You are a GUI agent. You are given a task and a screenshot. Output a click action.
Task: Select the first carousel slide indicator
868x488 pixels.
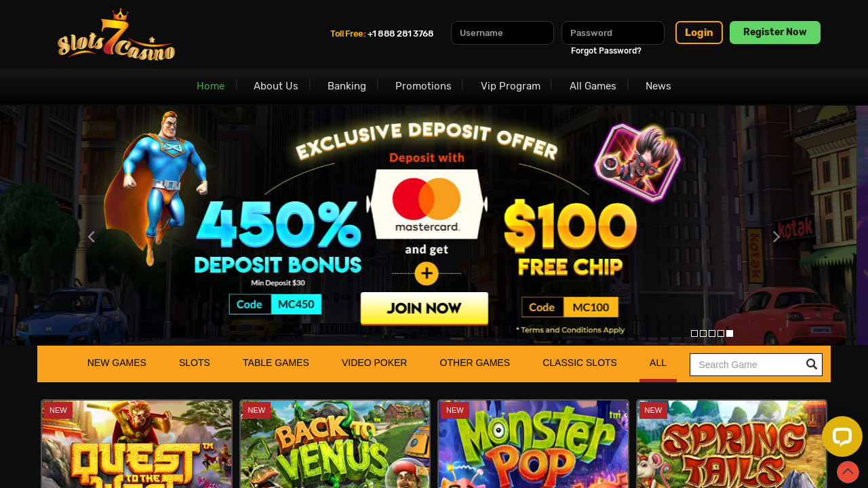point(694,333)
